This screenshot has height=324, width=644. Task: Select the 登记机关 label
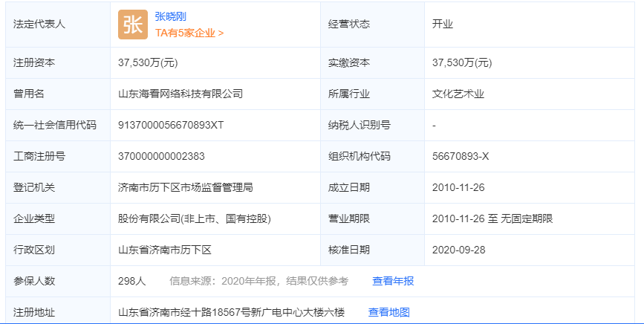34,187
